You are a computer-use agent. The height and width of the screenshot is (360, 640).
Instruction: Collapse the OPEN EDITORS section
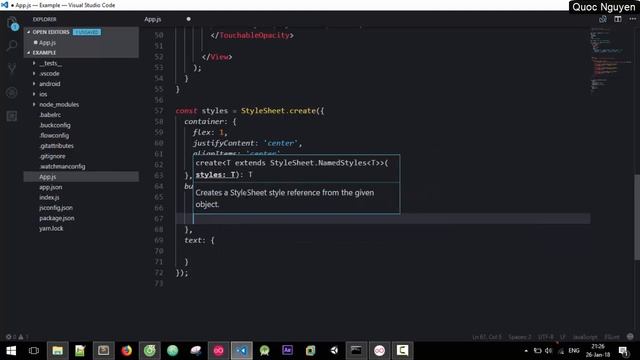coord(51,32)
